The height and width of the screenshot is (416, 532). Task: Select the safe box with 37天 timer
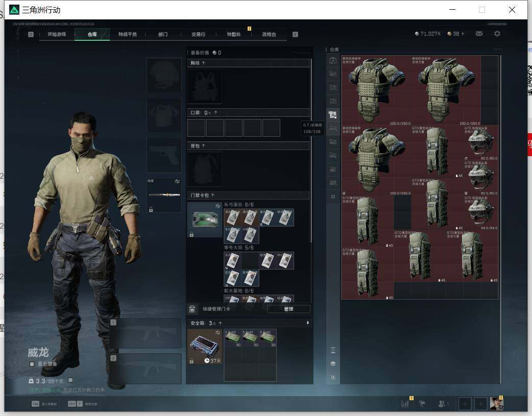pos(205,347)
